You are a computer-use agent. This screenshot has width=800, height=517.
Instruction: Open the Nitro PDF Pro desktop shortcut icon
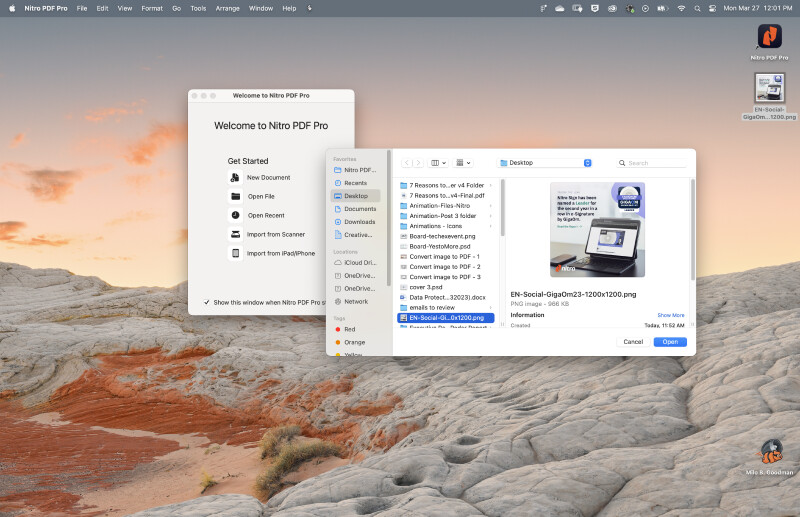[x=769, y=37]
